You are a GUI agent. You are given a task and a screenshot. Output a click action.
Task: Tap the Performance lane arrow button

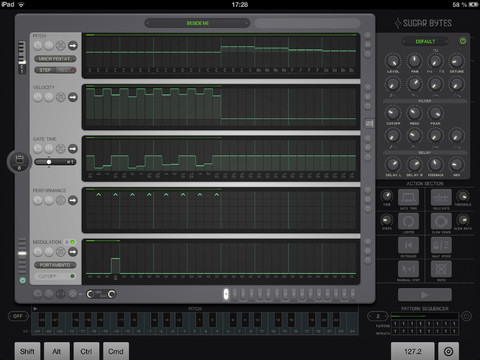(x=73, y=200)
